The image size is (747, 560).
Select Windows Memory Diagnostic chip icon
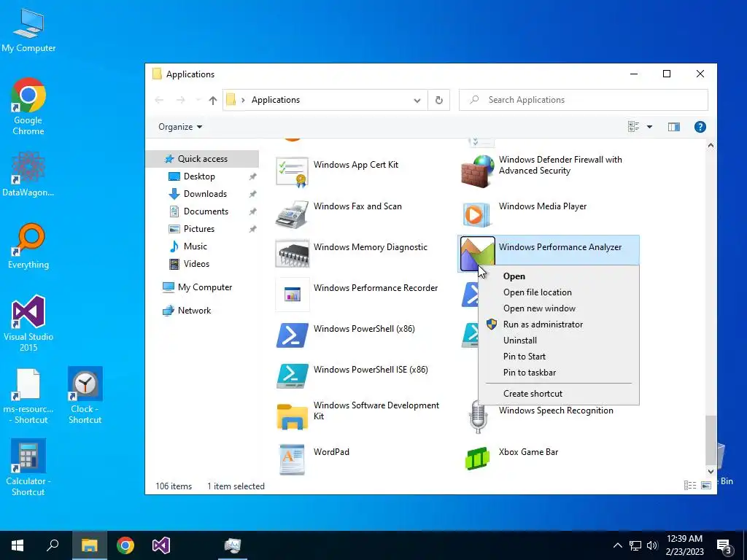292,254
